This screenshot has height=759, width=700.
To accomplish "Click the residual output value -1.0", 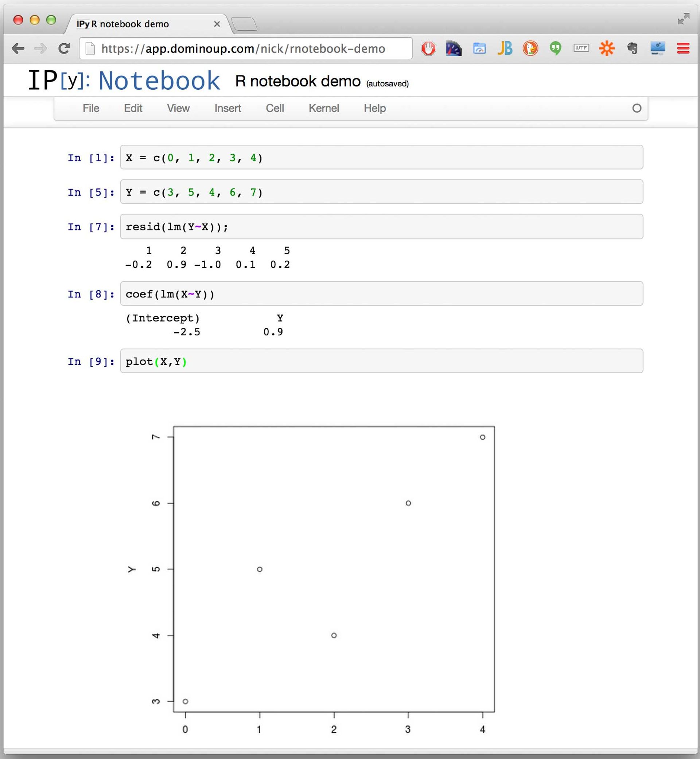I will click(x=207, y=265).
